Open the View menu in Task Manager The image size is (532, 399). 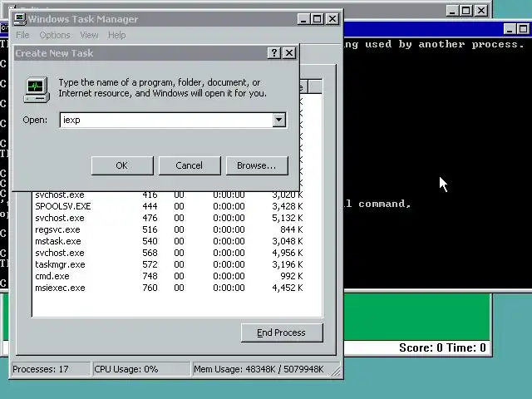tap(89, 35)
